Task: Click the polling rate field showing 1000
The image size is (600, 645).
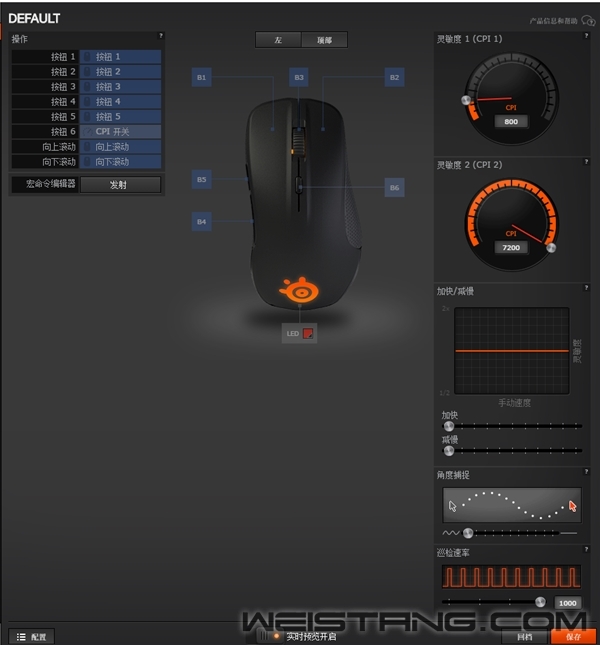Action: [x=568, y=603]
